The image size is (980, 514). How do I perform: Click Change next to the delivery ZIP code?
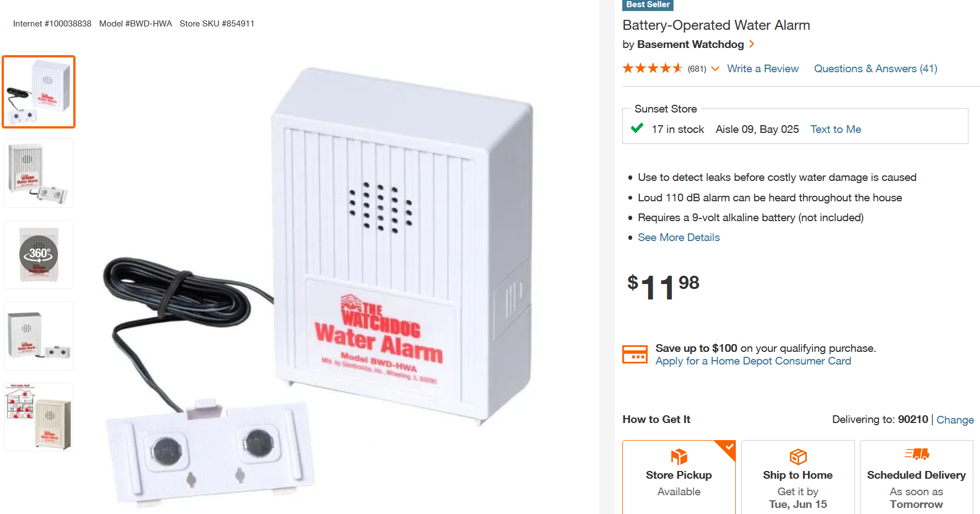coord(955,420)
